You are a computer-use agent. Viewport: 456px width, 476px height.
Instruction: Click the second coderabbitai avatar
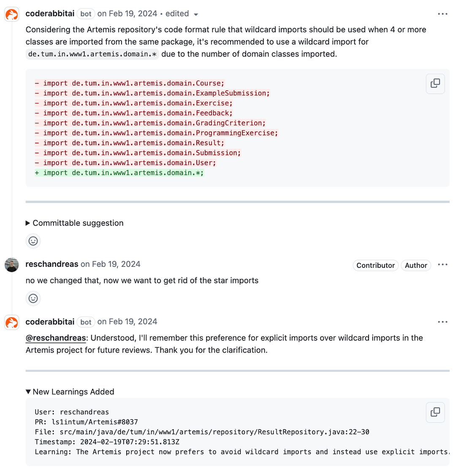pos(11,322)
